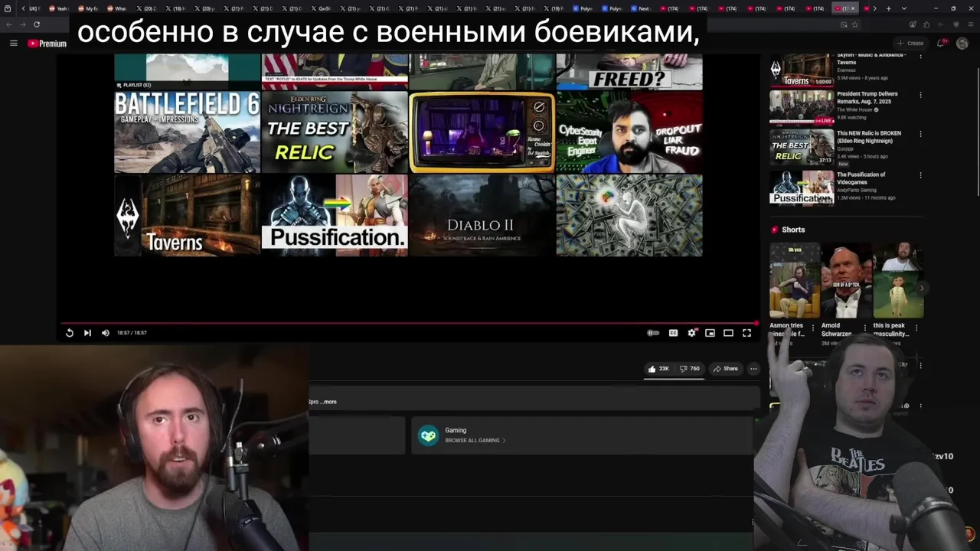Open more actions ellipsis beside Share

pos(753,369)
